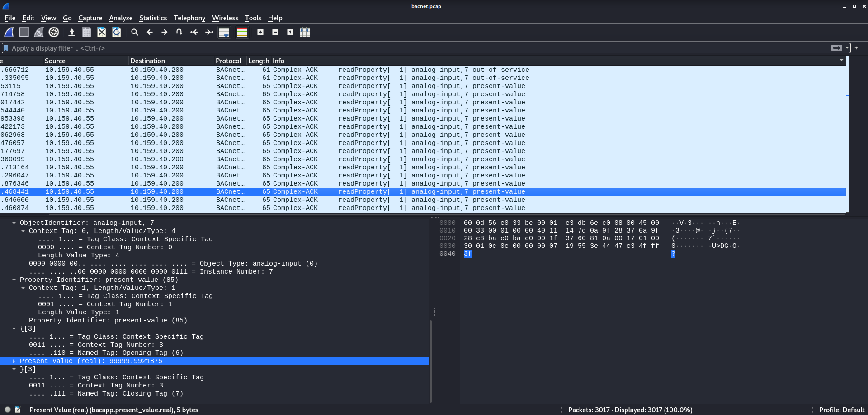
Task: Go forward in packet history arrow
Action: click(165, 32)
